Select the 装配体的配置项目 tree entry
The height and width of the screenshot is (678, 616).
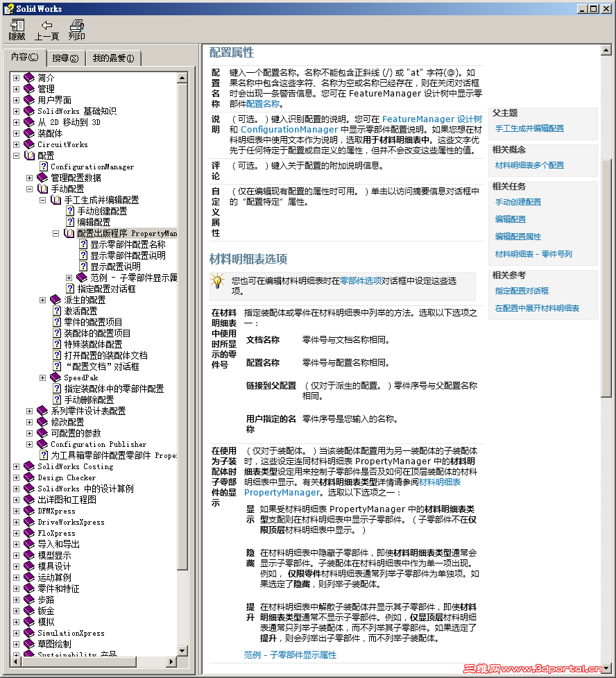coord(97,333)
